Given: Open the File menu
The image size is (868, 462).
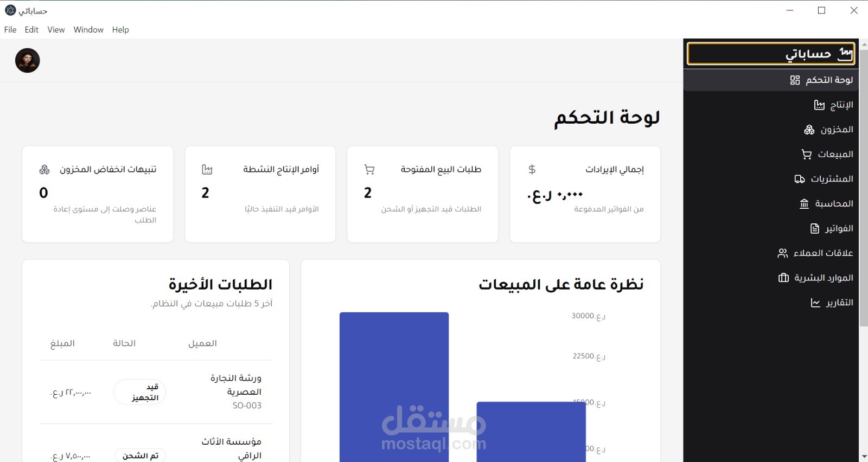Looking at the screenshot, I should click(10, 30).
